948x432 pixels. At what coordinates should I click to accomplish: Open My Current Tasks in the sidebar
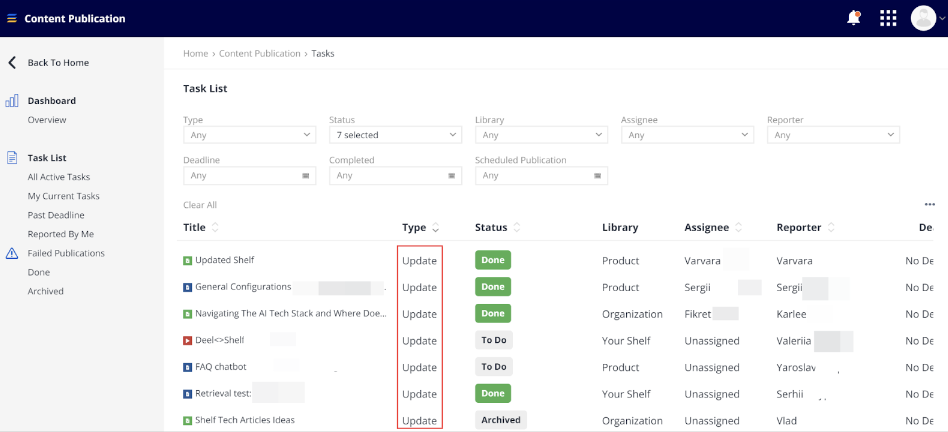point(63,196)
